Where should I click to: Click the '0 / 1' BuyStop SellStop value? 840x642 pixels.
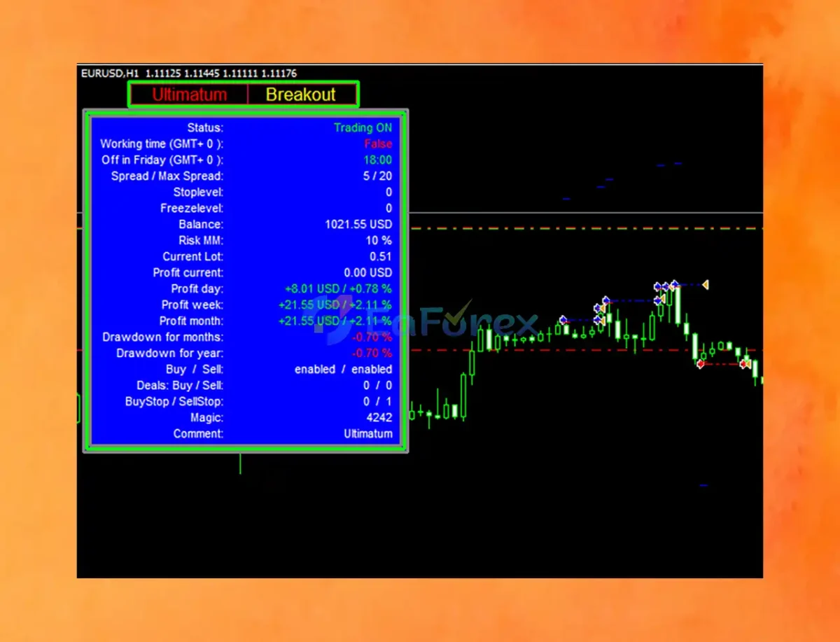(x=377, y=401)
